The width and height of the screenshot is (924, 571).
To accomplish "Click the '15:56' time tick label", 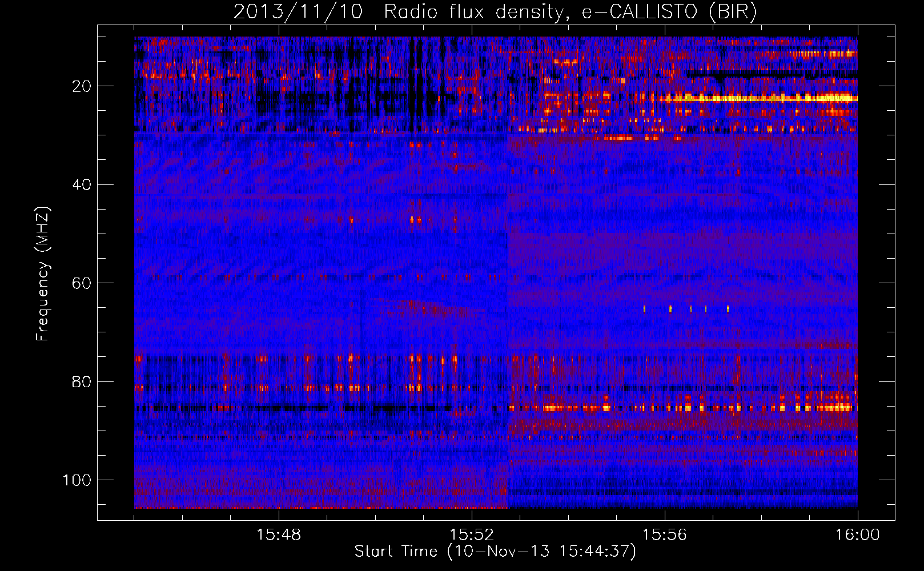I will 665,535.
